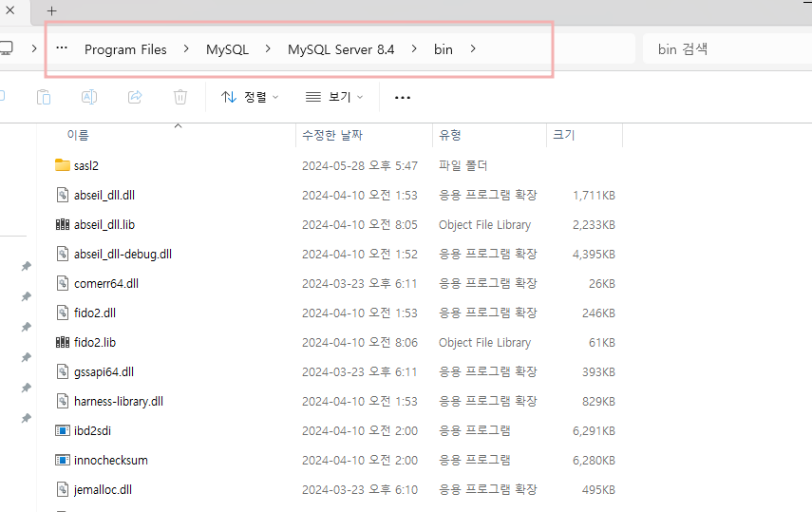812x512 pixels.
Task: Click the gssapi64.dll file icon
Action: (x=63, y=371)
